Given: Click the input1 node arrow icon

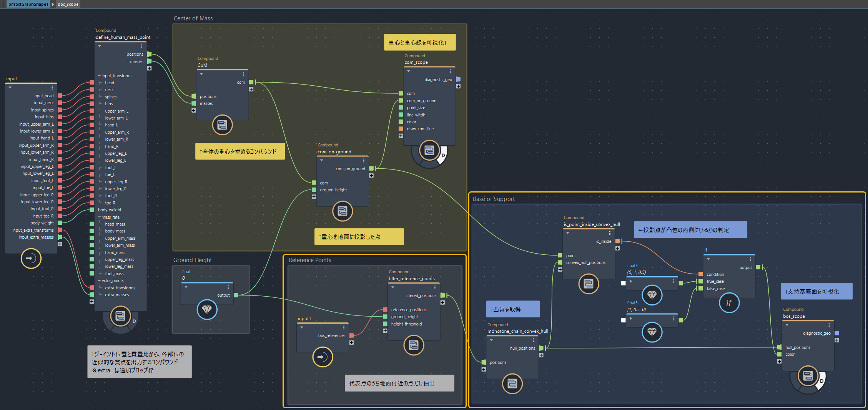Looking at the screenshot, I should click(323, 357).
